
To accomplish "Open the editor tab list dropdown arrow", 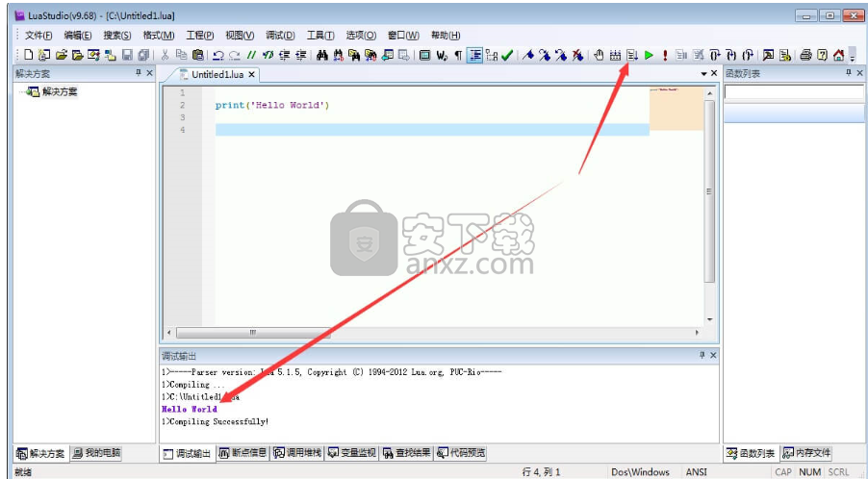I will tap(704, 73).
